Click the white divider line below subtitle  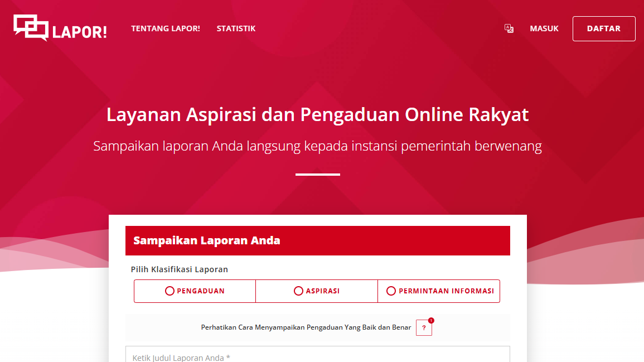[317, 175]
